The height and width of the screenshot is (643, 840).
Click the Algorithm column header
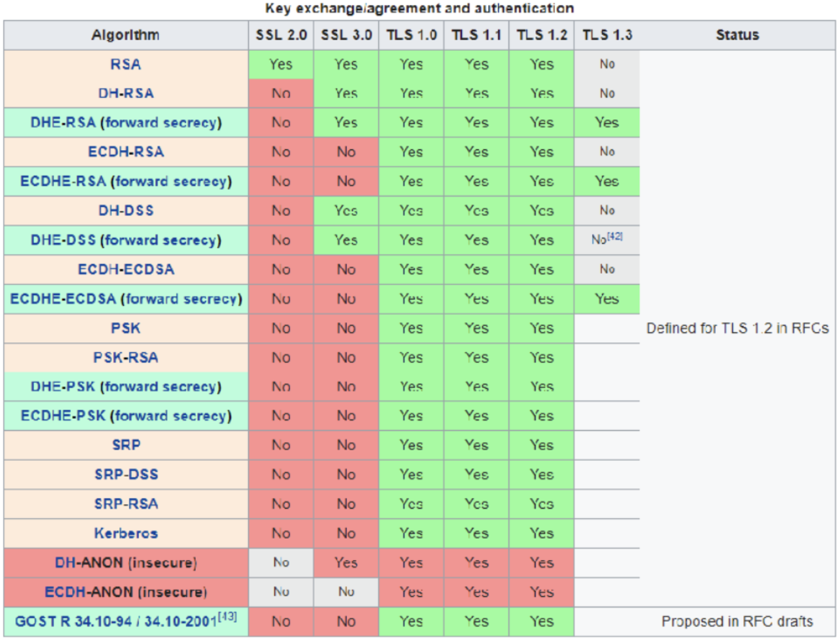click(x=126, y=35)
